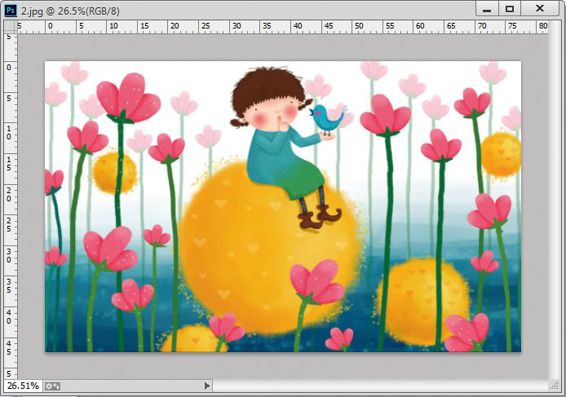Minimize the 2.jpg document window
The width and height of the screenshot is (566, 397).
click(x=487, y=9)
